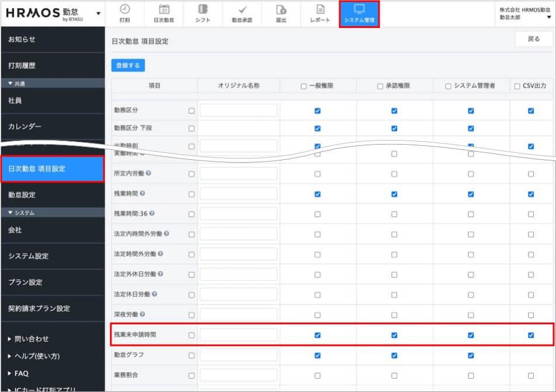Uncheck CSV出力 for 残業未申請時間
The image size is (556, 392).
point(531,335)
